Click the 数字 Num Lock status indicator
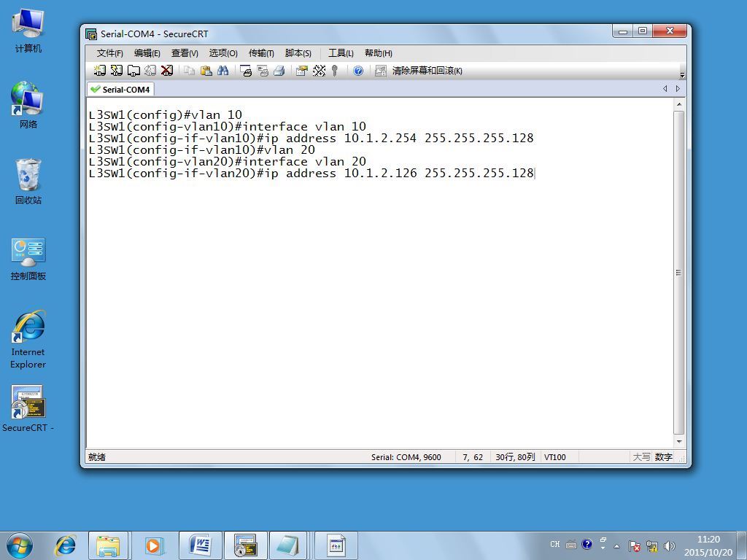The height and width of the screenshot is (560, 747). [663, 457]
